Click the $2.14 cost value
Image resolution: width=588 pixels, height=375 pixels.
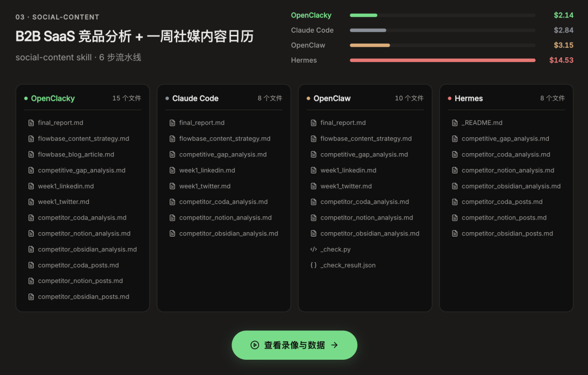click(563, 15)
